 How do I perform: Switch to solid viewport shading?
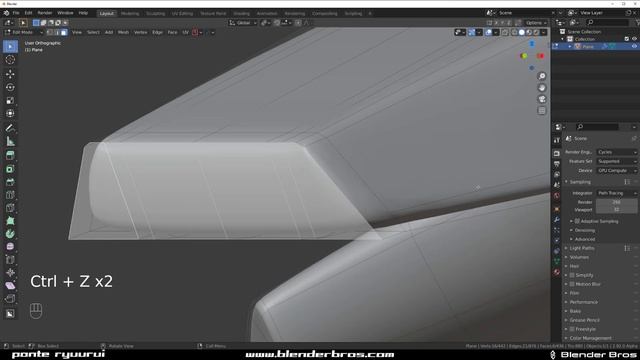522,32
